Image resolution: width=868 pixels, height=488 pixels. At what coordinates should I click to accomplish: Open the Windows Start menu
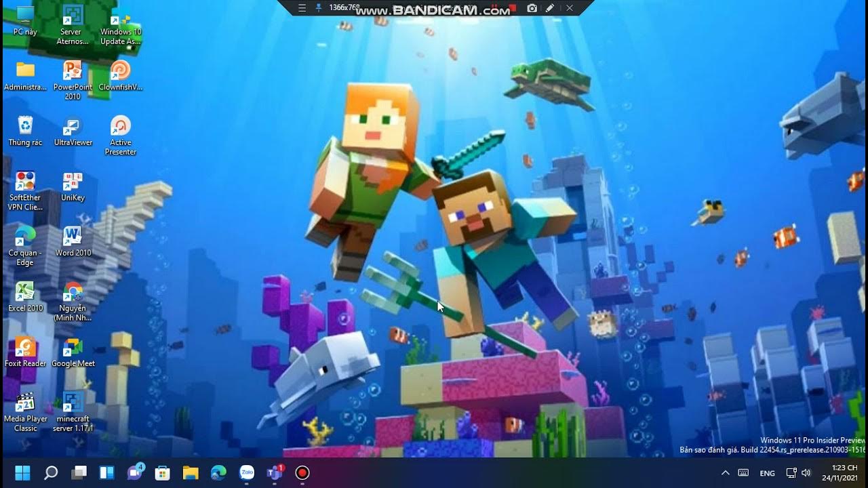pos(22,472)
